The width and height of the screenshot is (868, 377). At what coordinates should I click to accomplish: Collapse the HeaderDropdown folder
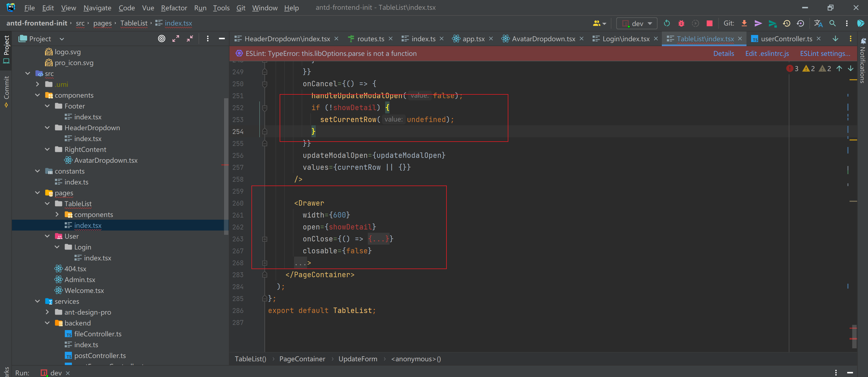47,128
